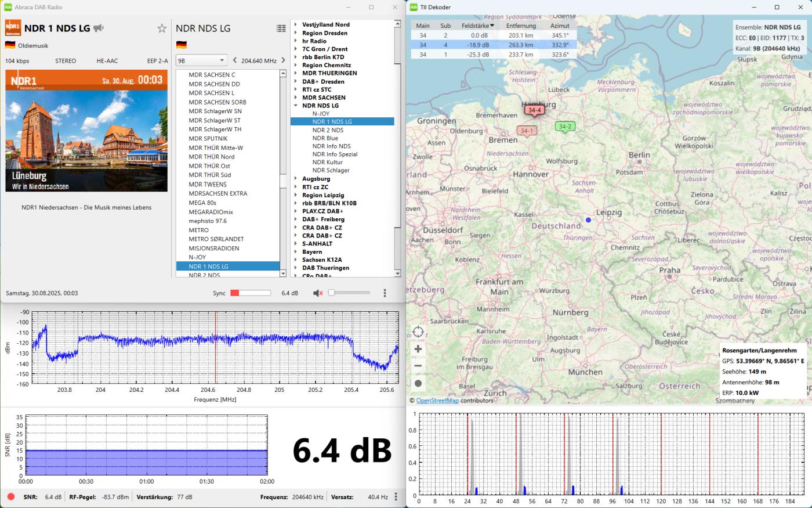Screen dimensions: 812x508
Task: Select NDR Info Spezial in the ensemble tree
Action: click(335, 154)
